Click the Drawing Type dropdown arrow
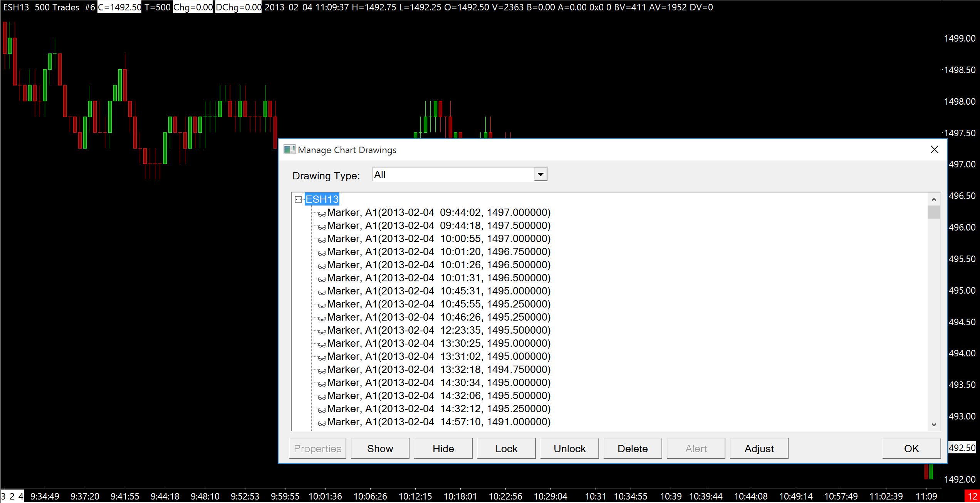This screenshot has width=980, height=503. 540,175
